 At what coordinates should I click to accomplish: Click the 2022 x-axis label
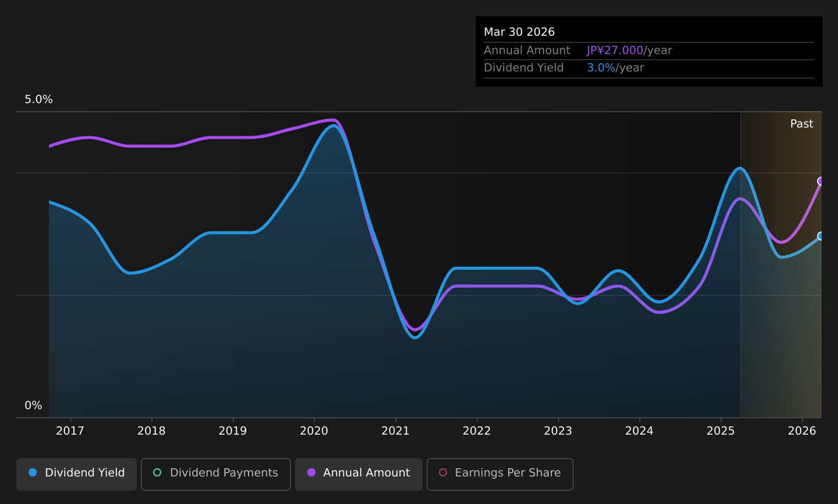pyautogui.click(x=477, y=431)
